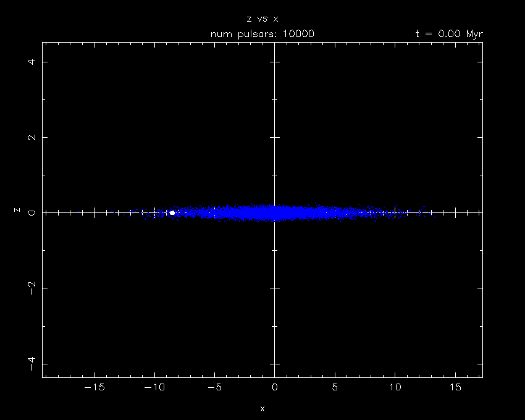Click the z-axis tick label '2'

pos(31,137)
